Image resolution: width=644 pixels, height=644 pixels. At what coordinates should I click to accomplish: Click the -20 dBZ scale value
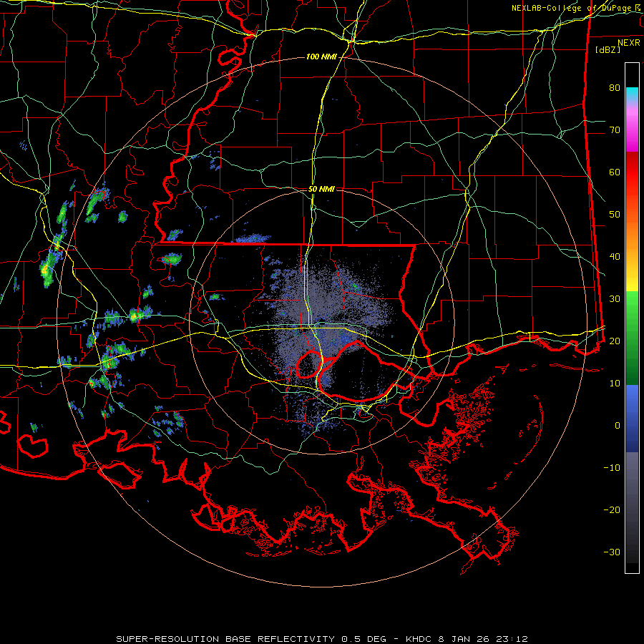pyautogui.click(x=612, y=510)
